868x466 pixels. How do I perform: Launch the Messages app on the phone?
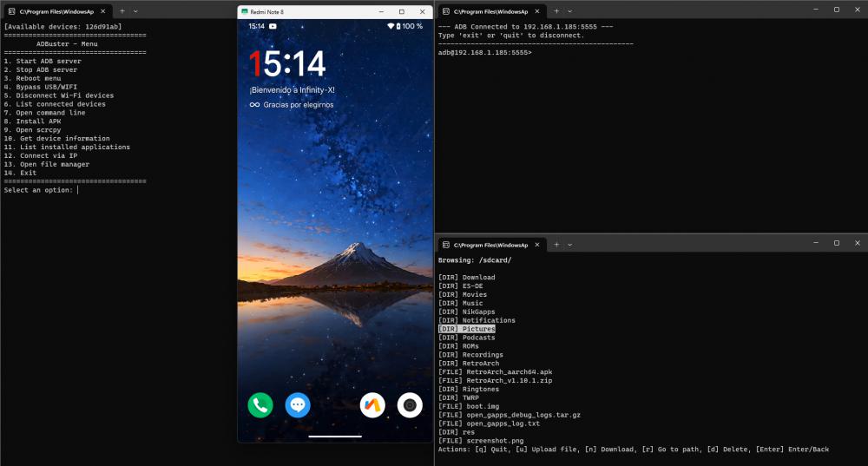click(x=298, y=405)
